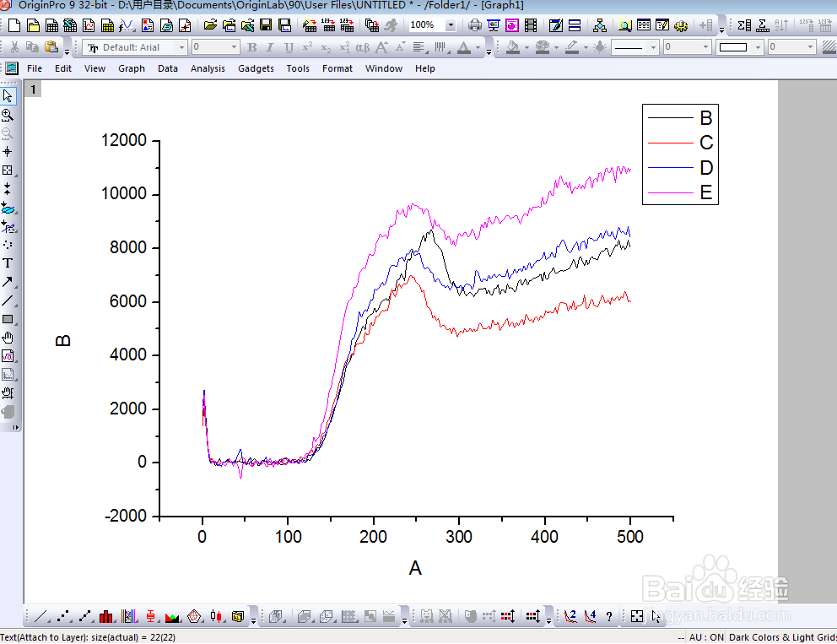The height and width of the screenshot is (644, 837).
Task: Create a new function plot
Action: 127,25
